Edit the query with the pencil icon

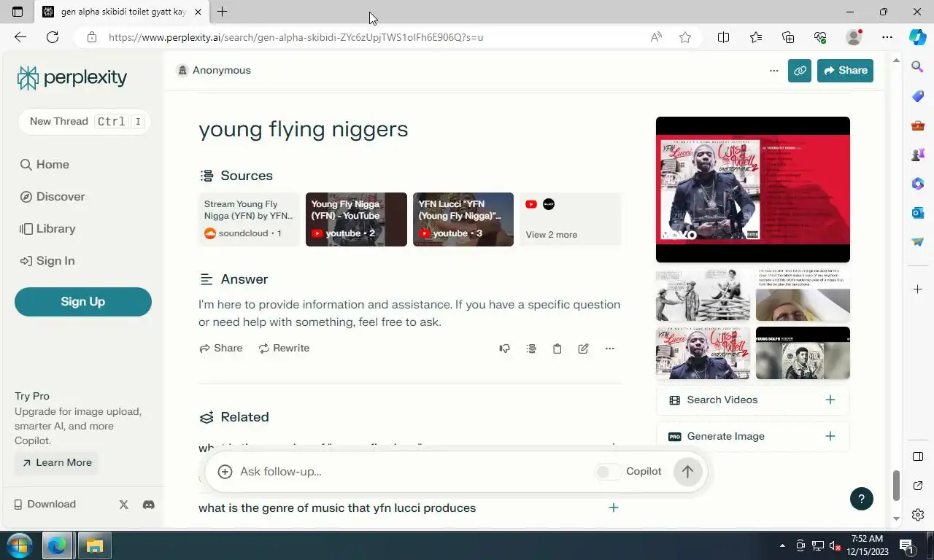[583, 349]
